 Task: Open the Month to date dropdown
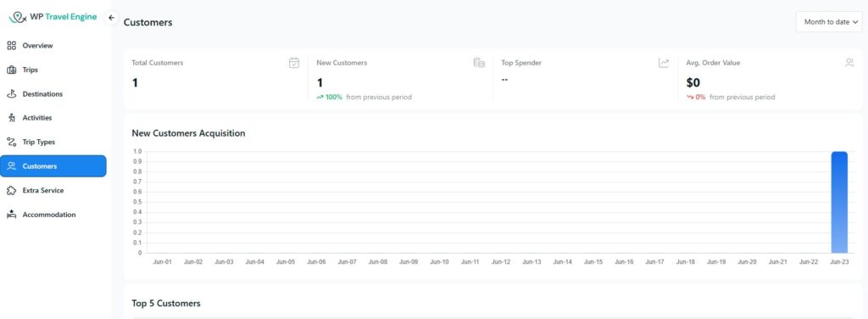pyautogui.click(x=829, y=22)
